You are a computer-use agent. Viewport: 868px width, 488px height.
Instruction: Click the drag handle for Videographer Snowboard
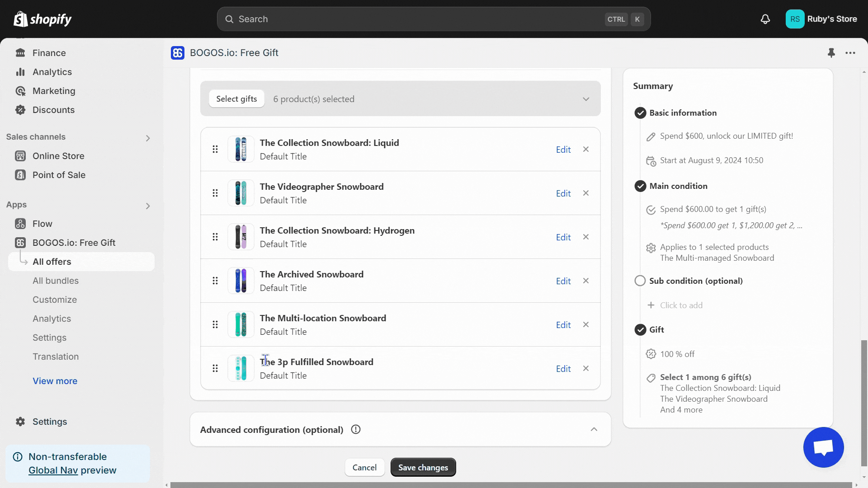pos(215,193)
